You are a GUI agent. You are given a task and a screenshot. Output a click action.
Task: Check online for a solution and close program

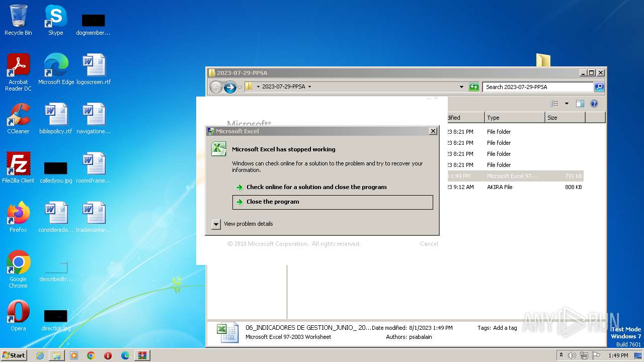[316, 187]
